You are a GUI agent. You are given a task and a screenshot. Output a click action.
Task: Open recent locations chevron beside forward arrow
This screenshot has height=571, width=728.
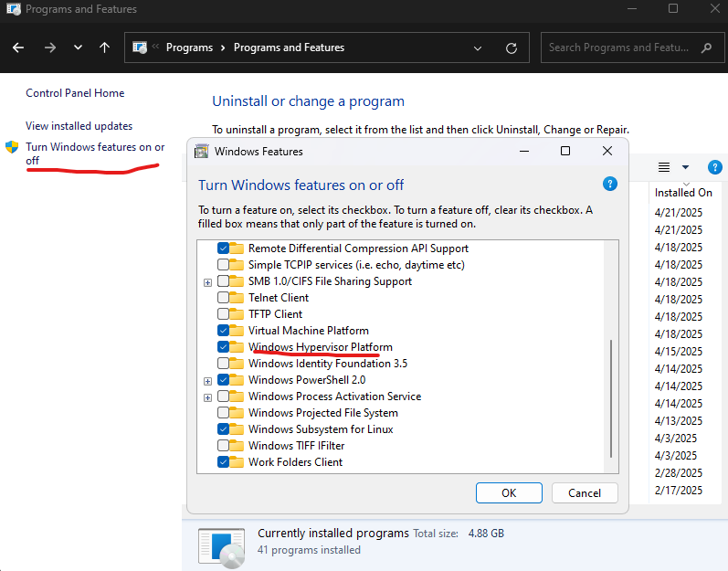point(78,48)
